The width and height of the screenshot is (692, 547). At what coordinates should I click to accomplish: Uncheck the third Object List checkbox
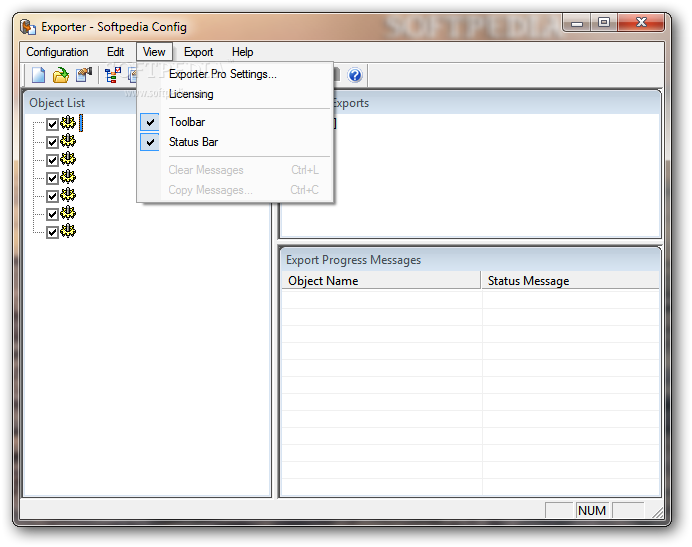(52, 160)
